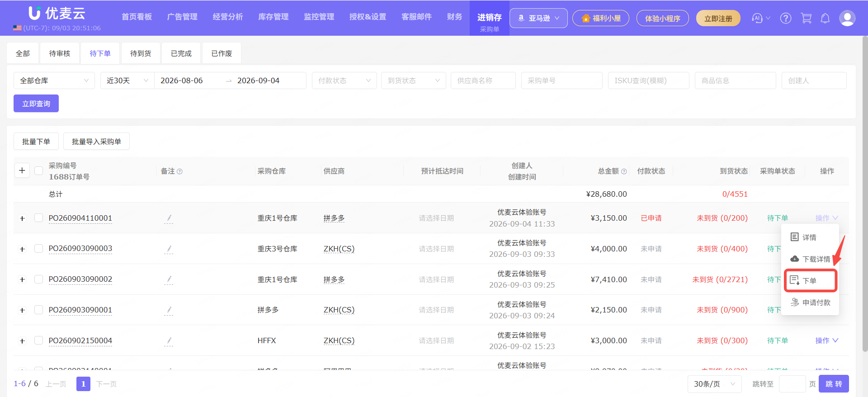Click the remark info icon beside 备注
This screenshot has width=868, height=397.
coord(179,171)
